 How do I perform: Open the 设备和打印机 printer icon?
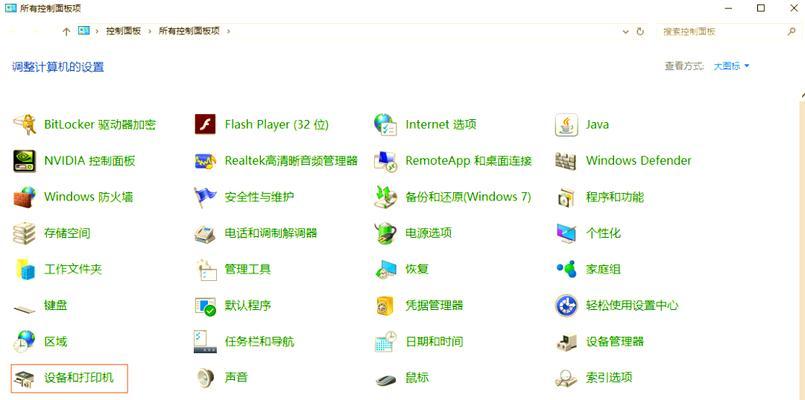[x=24, y=379]
